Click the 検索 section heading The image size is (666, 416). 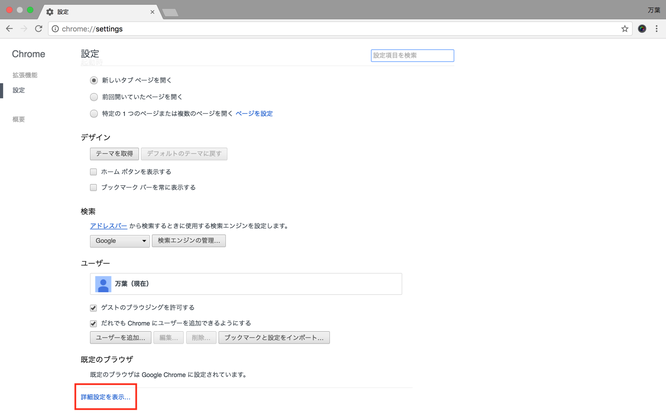(88, 212)
